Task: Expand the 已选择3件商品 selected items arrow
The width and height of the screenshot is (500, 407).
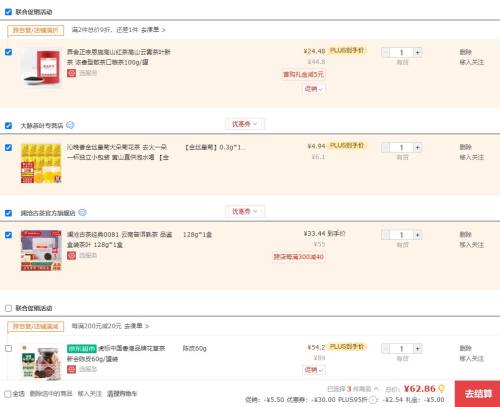Action: pyautogui.click(x=376, y=389)
